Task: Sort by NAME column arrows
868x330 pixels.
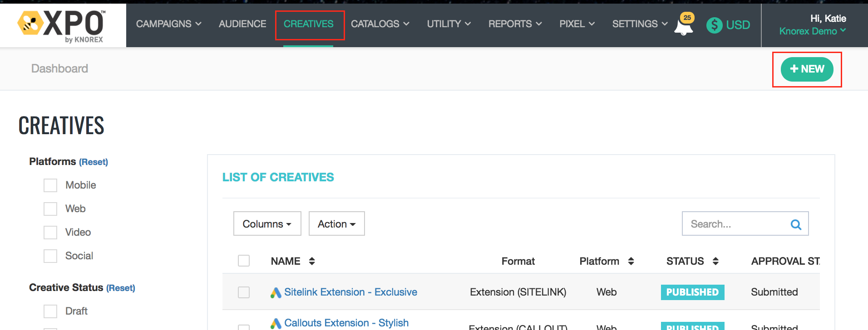Action: [312, 261]
